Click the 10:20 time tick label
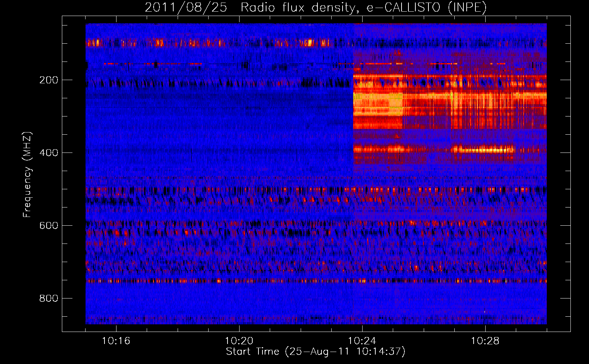The height and width of the screenshot is (364, 589). pyautogui.click(x=239, y=341)
